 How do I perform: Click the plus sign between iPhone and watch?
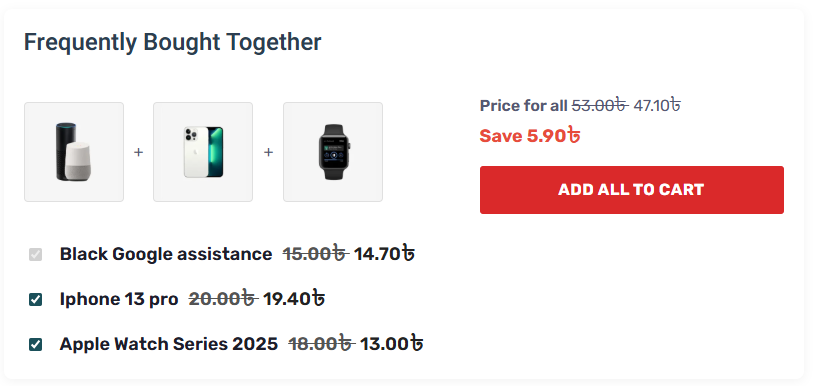pos(268,152)
